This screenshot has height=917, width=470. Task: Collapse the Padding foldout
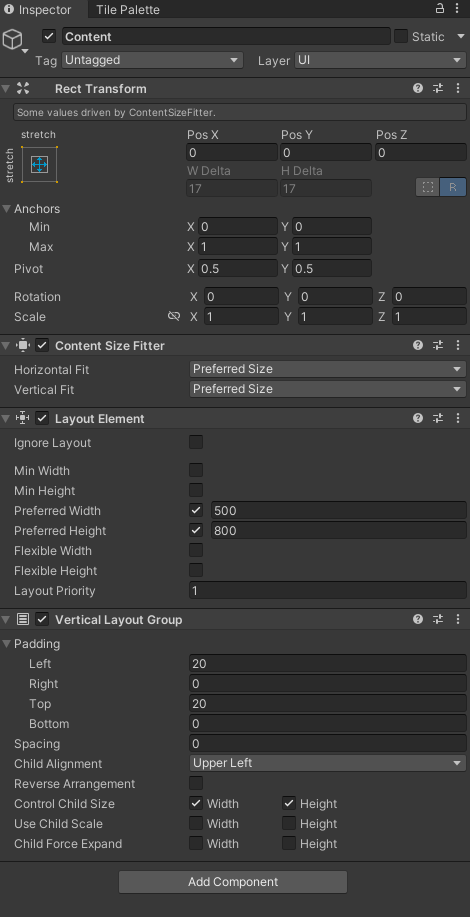pyautogui.click(x=6, y=644)
